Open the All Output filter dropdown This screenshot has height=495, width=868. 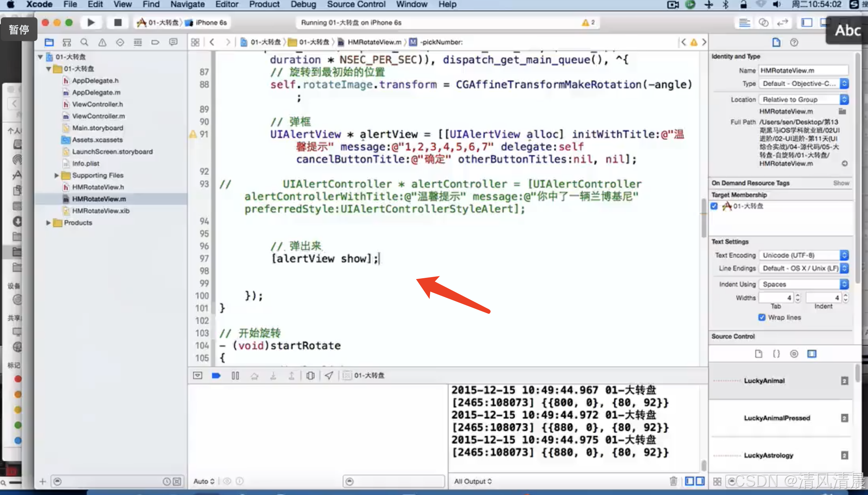pos(473,481)
